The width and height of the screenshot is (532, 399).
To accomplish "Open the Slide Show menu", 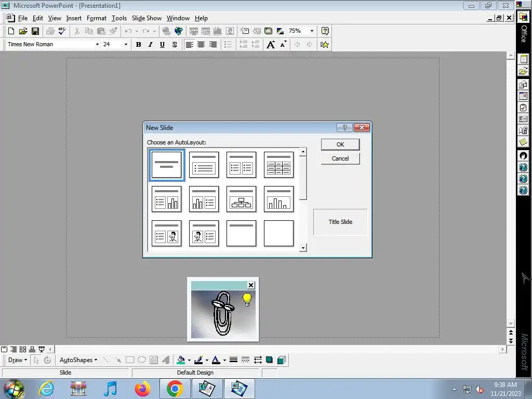I will point(147,18).
